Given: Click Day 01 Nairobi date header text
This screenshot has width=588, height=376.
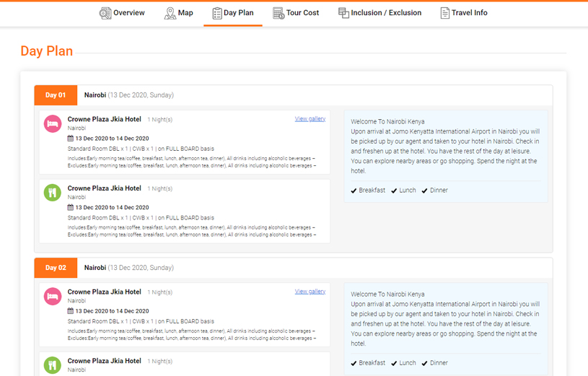Looking at the screenshot, I should [129, 95].
